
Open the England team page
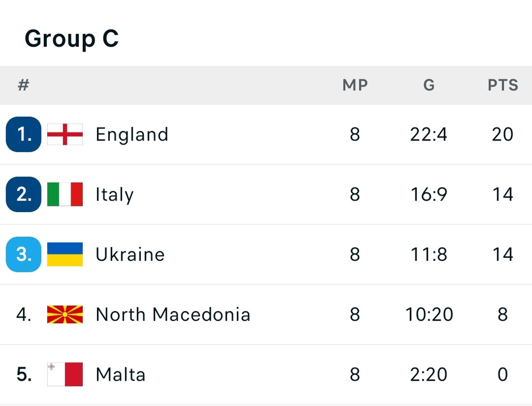click(132, 134)
